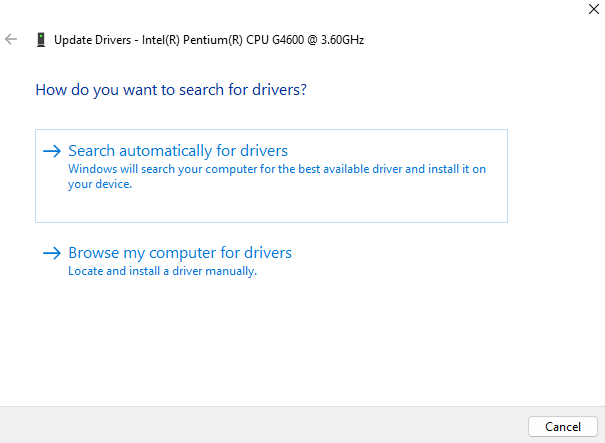Click the arrow icon beside Search automatically

(x=52, y=151)
